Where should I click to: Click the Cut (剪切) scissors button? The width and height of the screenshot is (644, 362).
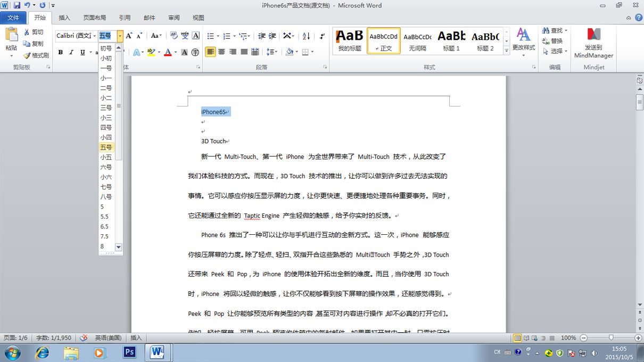[34, 32]
